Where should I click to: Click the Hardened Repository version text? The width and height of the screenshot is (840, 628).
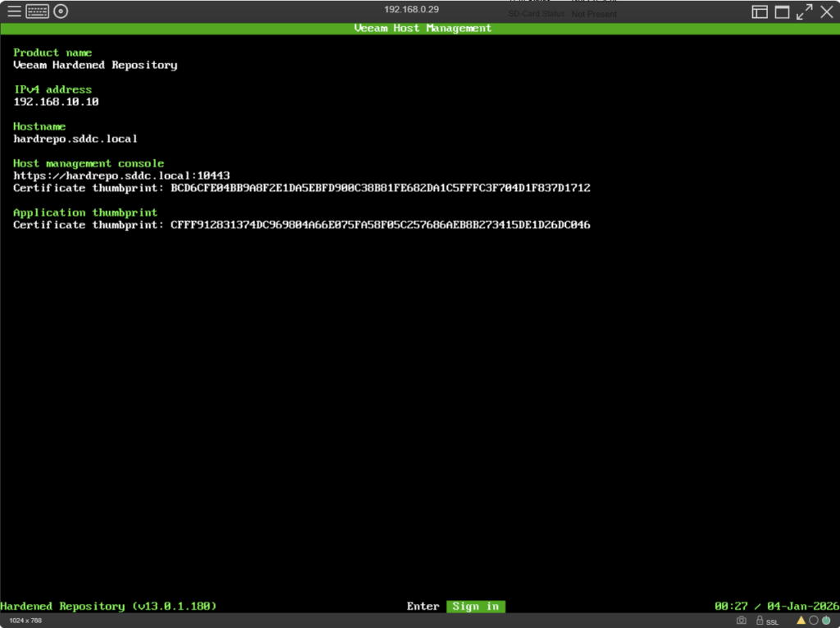click(x=108, y=606)
